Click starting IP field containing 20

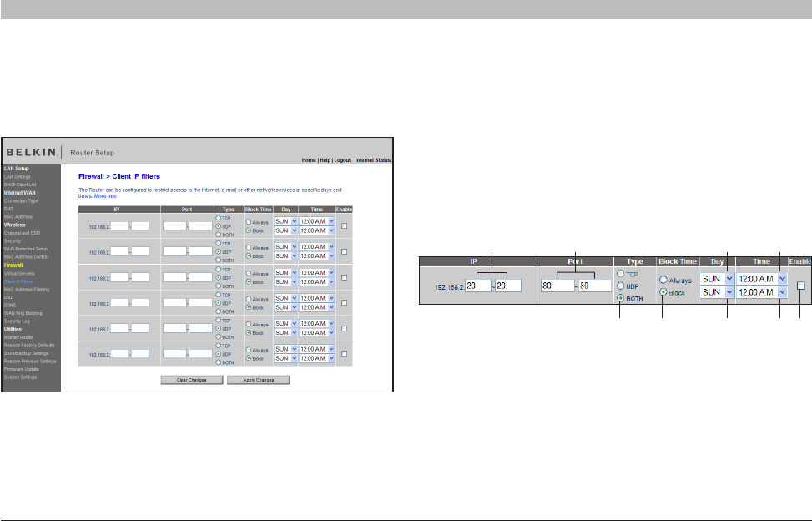[477, 286]
